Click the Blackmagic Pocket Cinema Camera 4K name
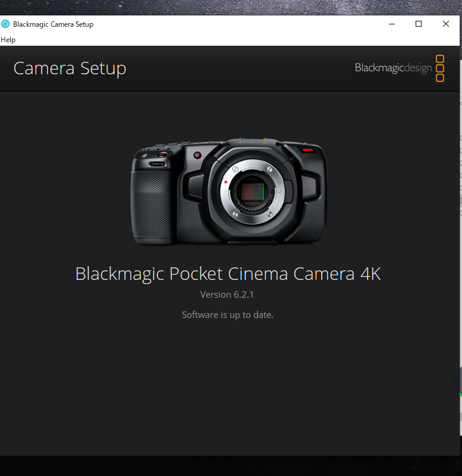Screen dimensions: 462x476 point(228,274)
